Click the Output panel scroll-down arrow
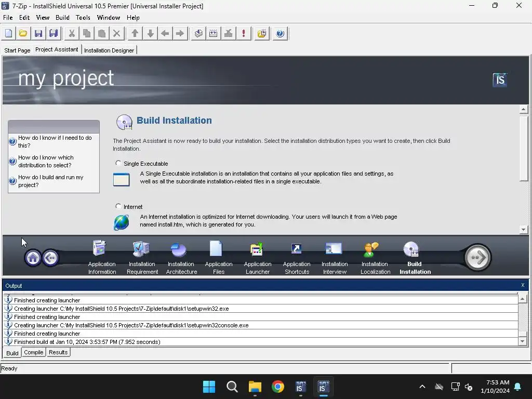The height and width of the screenshot is (399, 532). (x=523, y=341)
